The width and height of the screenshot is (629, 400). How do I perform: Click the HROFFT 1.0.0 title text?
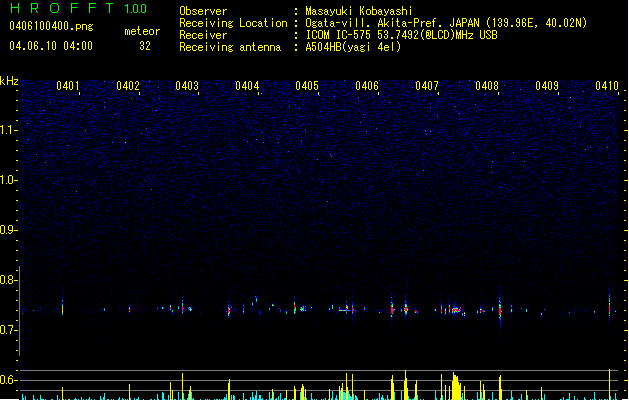tap(79, 8)
